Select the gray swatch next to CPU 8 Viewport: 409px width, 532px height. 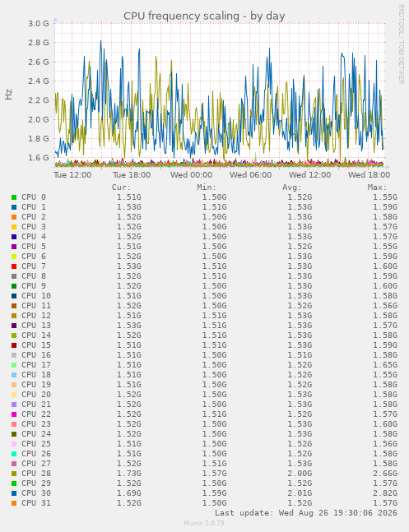tap(14, 276)
